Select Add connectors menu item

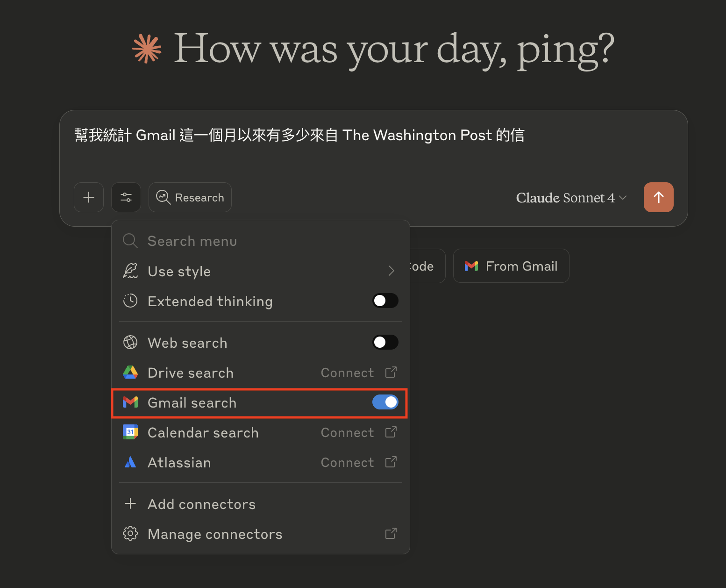pos(201,504)
